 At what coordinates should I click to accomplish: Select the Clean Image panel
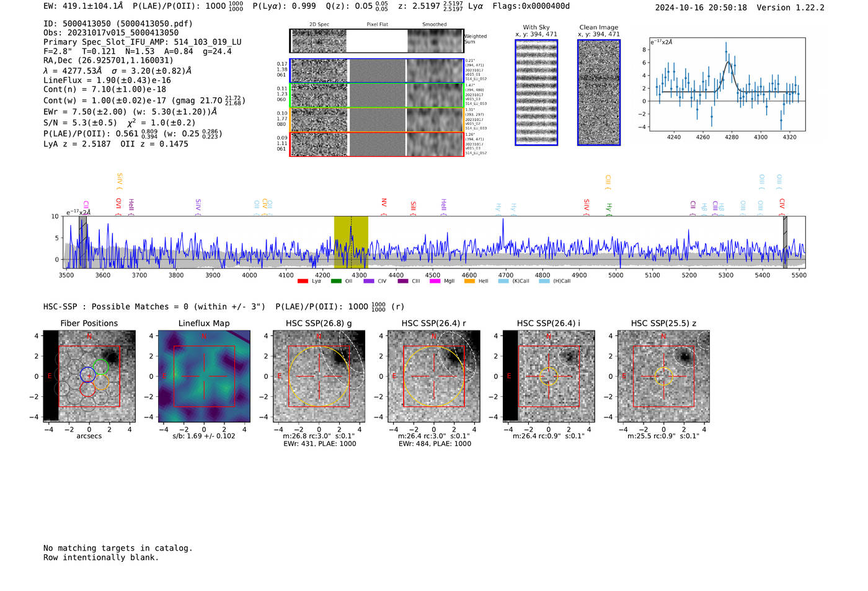click(x=599, y=92)
